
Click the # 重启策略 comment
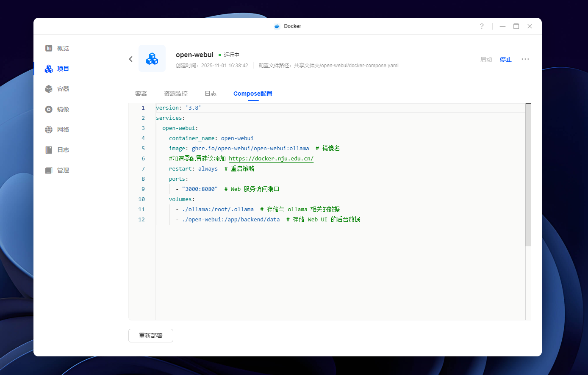[x=239, y=169]
